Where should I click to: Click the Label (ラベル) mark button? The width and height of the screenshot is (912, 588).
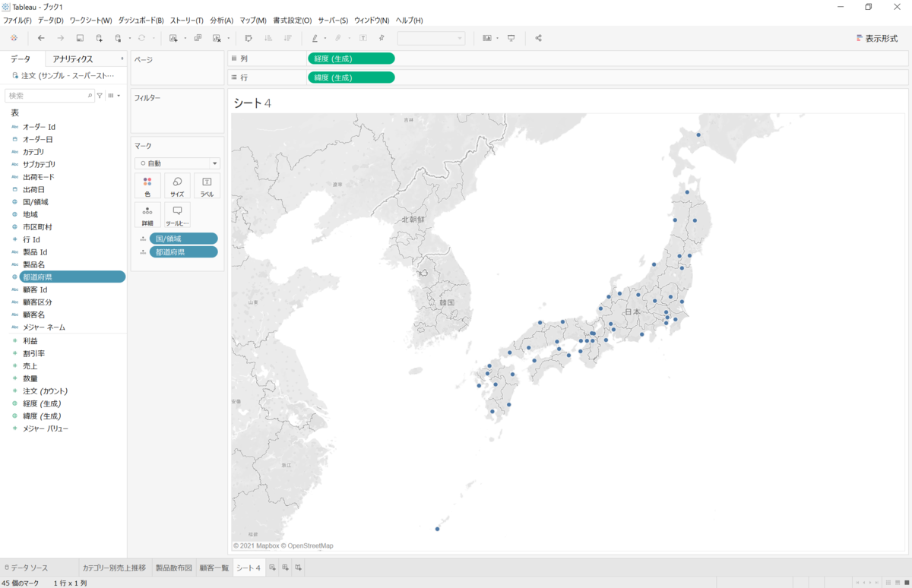pos(207,186)
